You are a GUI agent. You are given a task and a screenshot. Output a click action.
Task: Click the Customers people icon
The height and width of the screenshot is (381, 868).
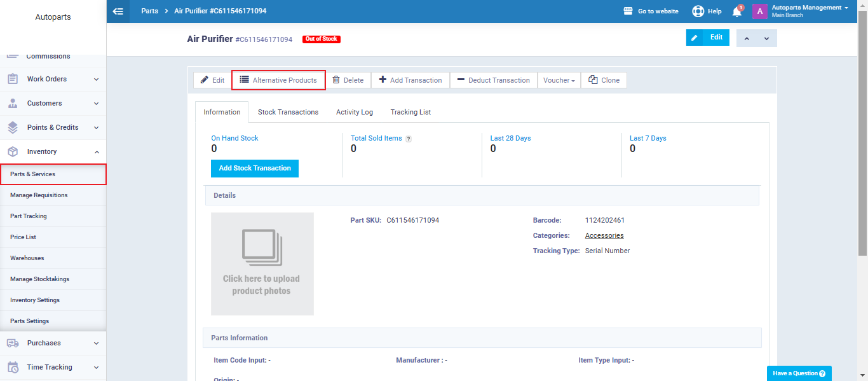13,103
